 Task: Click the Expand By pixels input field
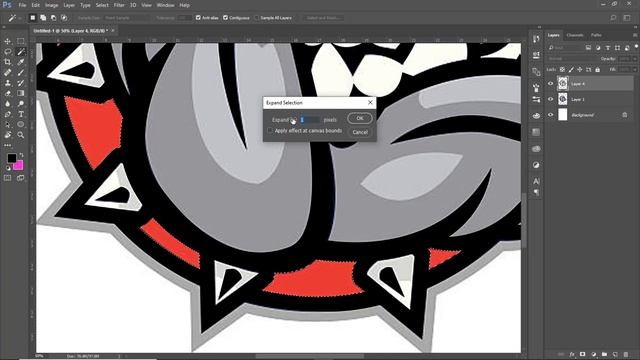(310, 120)
